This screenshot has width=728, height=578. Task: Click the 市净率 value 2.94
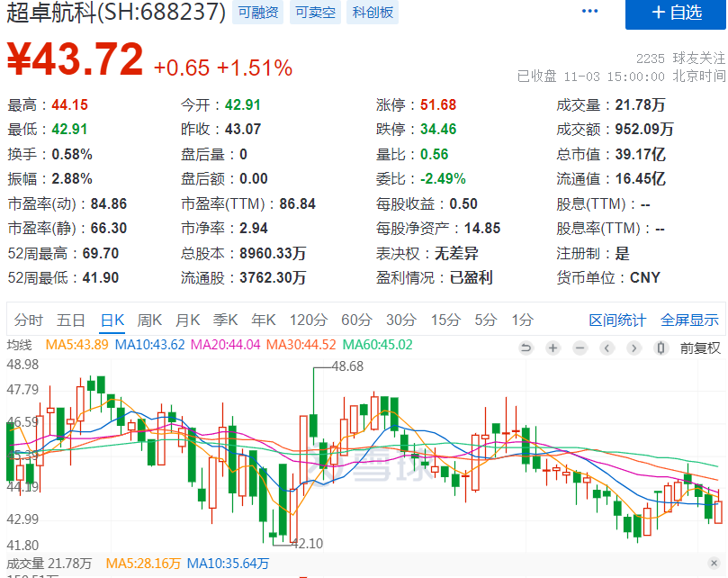tap(254, 228)
